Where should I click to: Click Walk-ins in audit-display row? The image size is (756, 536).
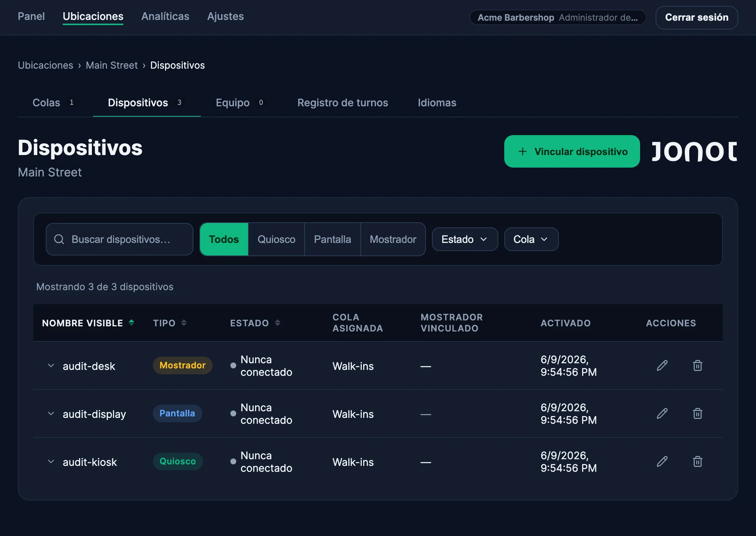coord(353,414)
